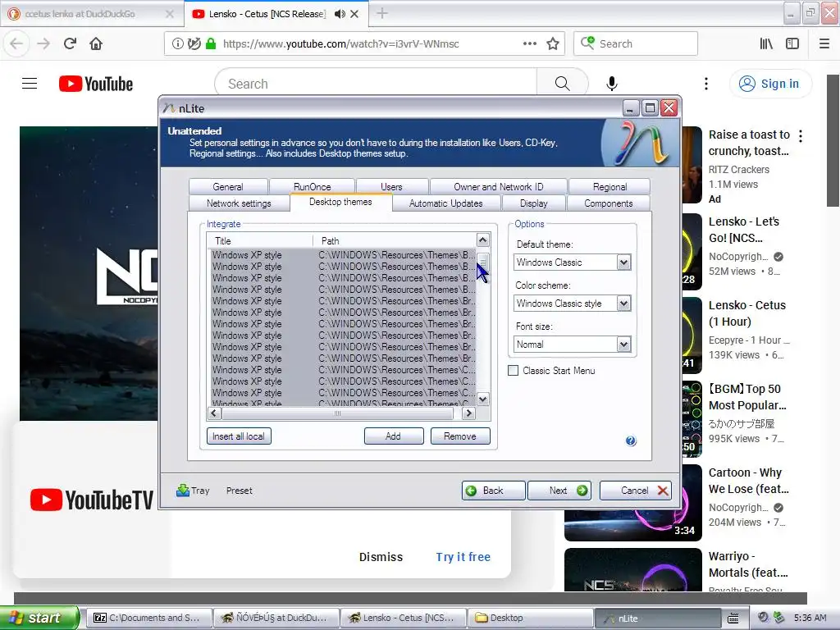This screenshot has height=630, width=840.
Task: Click the Path column header
Action: coord(395,240)
